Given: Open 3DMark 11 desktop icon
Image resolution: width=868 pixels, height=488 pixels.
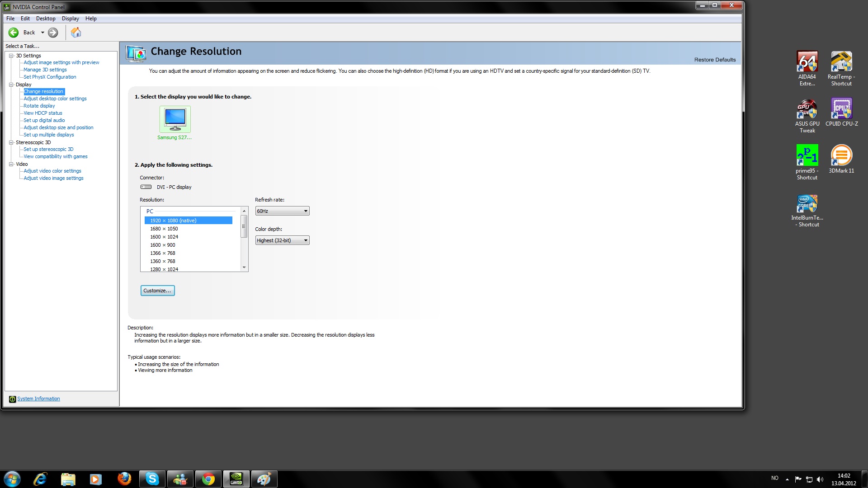Looking at the screenshot, I should click(x=841, y=159).
